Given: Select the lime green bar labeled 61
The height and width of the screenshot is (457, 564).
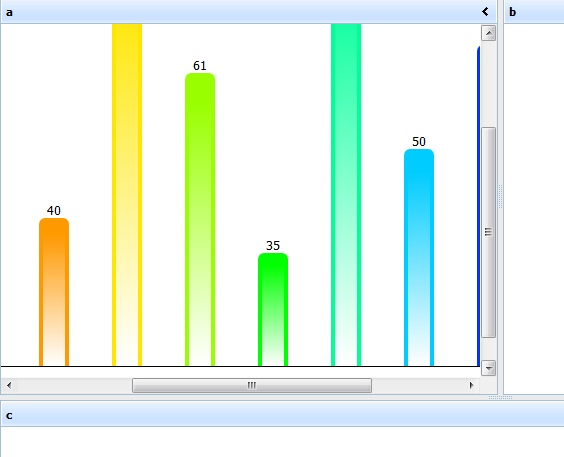Looking at the screenshot, I should tap(200, 219).
